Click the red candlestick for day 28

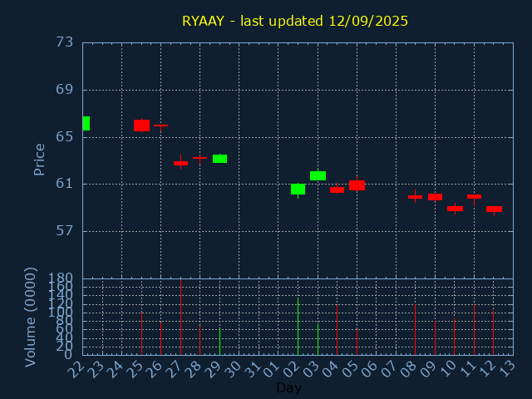pyautogui.click(x=199, y=159)
